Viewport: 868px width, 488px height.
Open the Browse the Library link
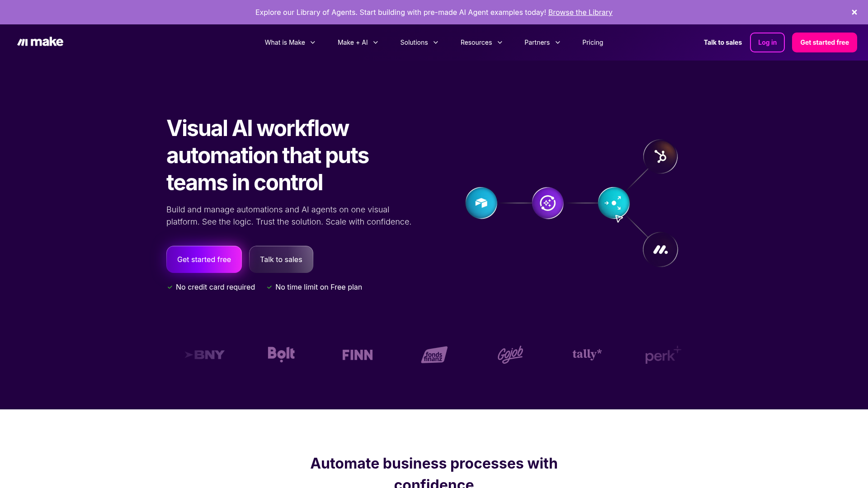click(x=580, y=12)
